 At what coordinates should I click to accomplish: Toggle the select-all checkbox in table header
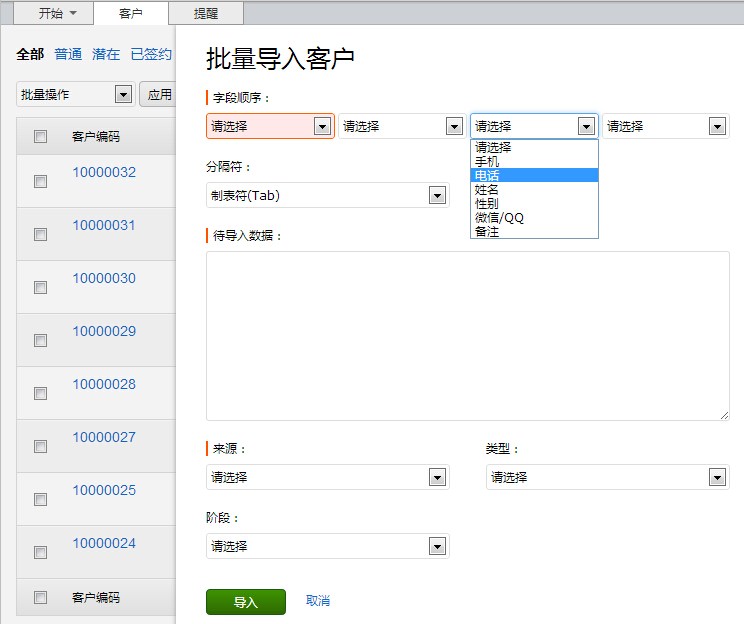[41, 137]
